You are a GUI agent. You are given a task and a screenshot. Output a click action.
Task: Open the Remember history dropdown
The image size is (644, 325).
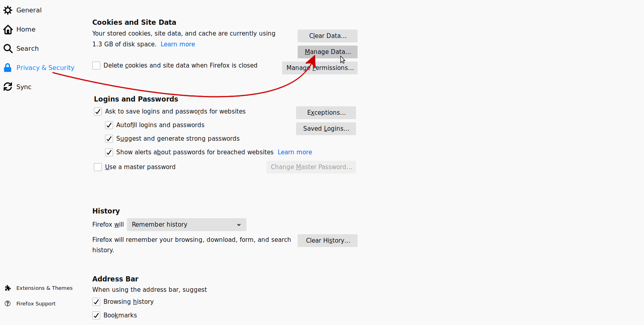[x=187, y=225]
